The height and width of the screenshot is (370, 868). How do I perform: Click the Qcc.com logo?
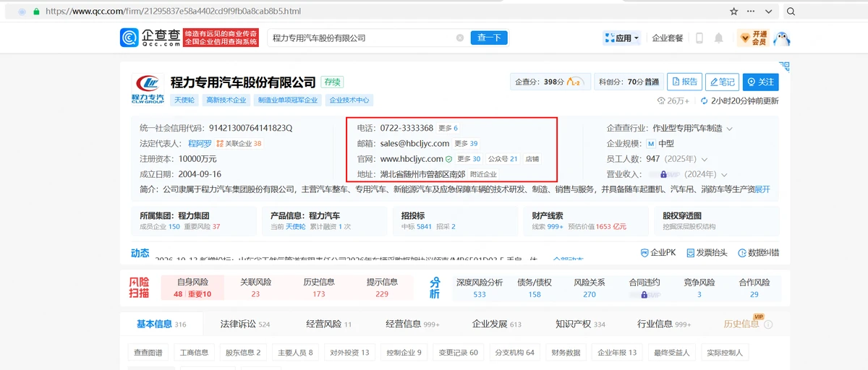tap(150, 38)
